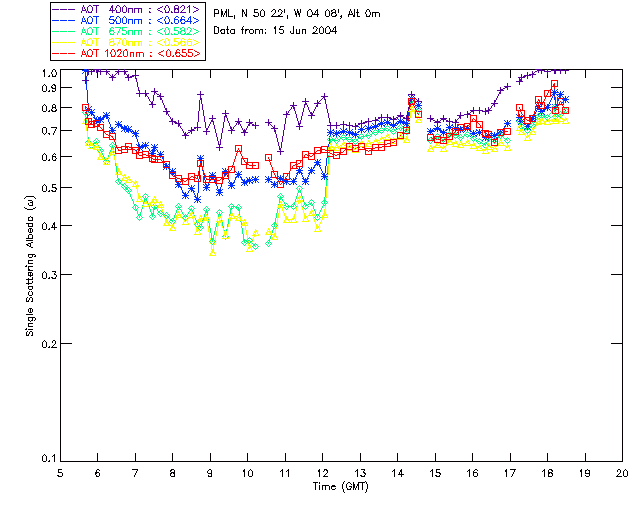This screenshot has width=640, height=512.
Task: Click the red dashed line sample in legend
Action: click(x=64, y=53)
